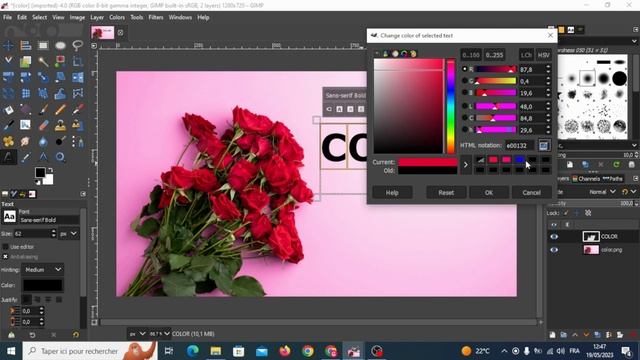Select the Ellipse Select tool
Image resolution: width=640 pixels, height=360 pixels.
click(60, 45)
